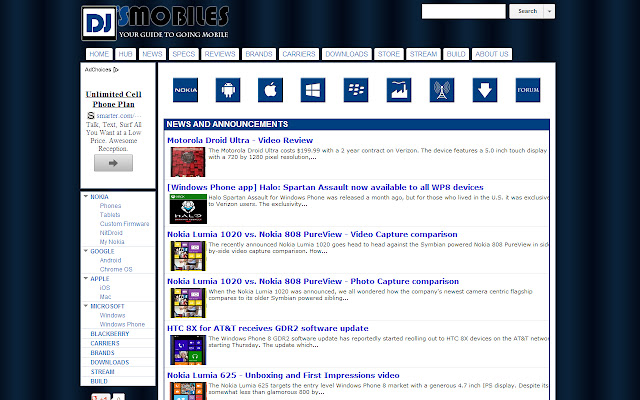Open the DOWNLOADS menu tab
The image size is (640, 400).
pos(347,54)
